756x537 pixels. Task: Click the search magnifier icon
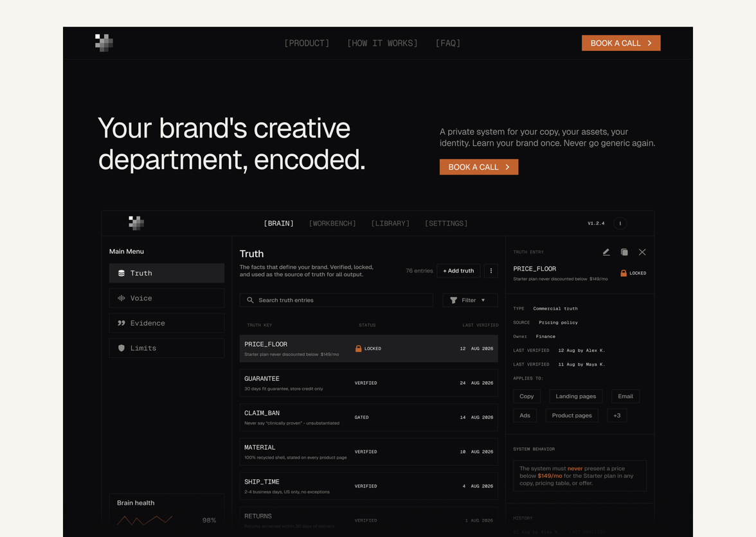(250, 300)
